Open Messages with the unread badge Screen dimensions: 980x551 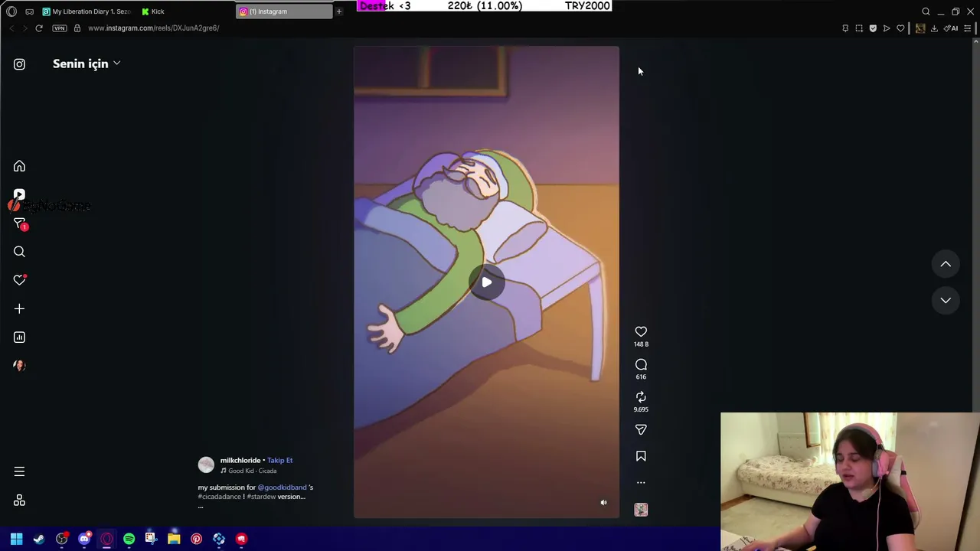pos(19,223)
